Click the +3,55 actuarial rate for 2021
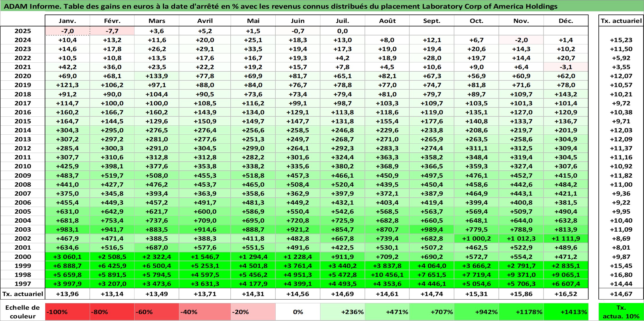The width and height of the screenshot is (644, 321). pyautogui.click(x=621, y=67)
